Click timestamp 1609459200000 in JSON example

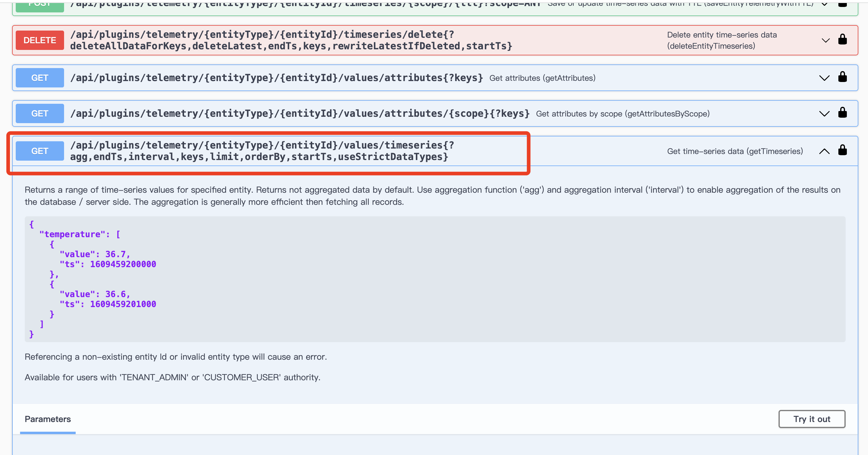(123, 264)
